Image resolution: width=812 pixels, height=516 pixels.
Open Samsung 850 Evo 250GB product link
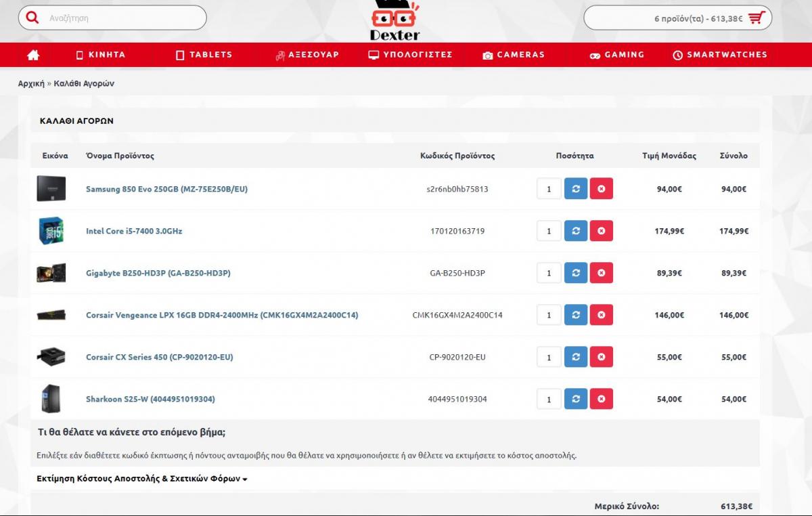pyautogui.click(x=166, y=189)
